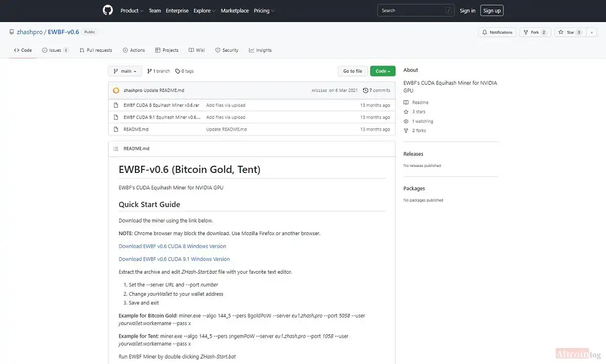Open the Projects tab
This screenshot has width=606, height=364.
tap(166, 50)
